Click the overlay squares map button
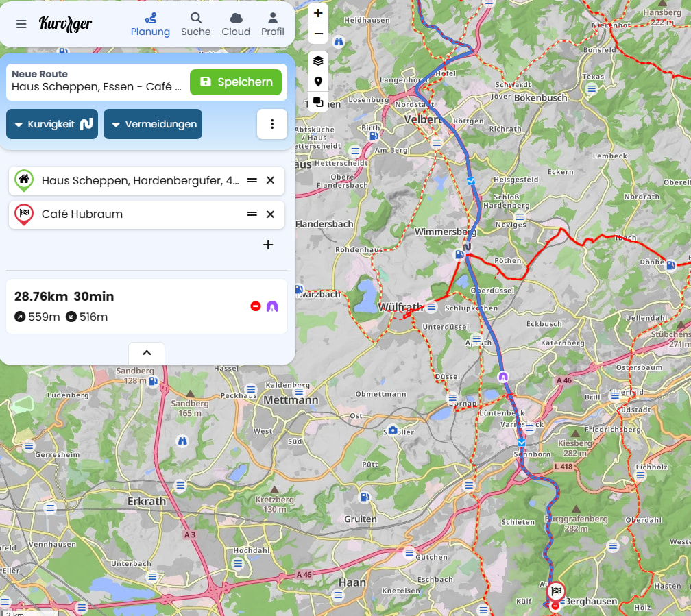 pyautogui.click(x=318, y=102)
